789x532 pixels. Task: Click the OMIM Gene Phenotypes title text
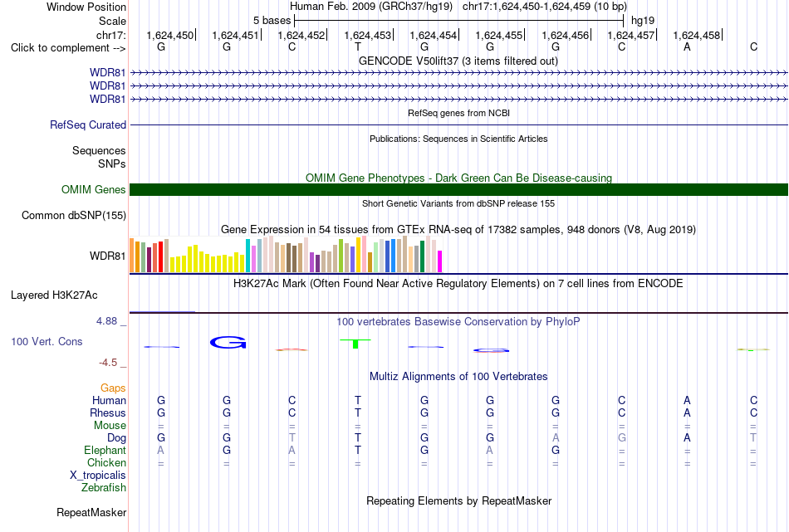click(458, 178)
